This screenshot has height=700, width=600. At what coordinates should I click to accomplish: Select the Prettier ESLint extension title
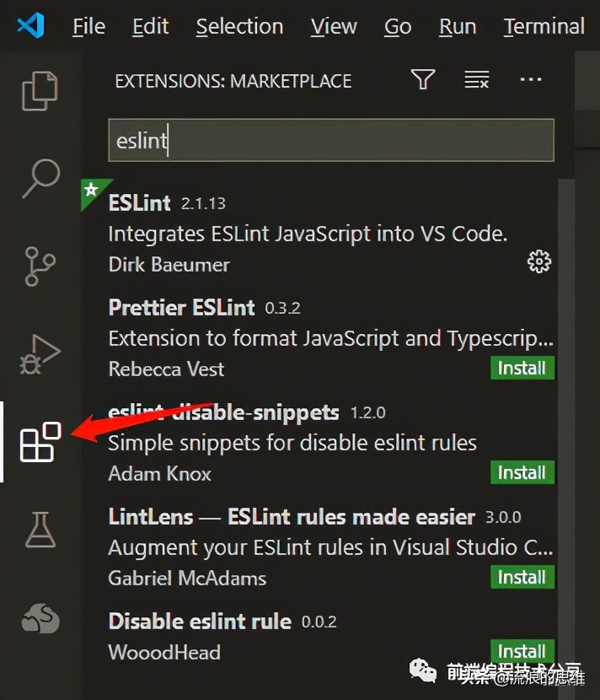[x=181, y=308]
